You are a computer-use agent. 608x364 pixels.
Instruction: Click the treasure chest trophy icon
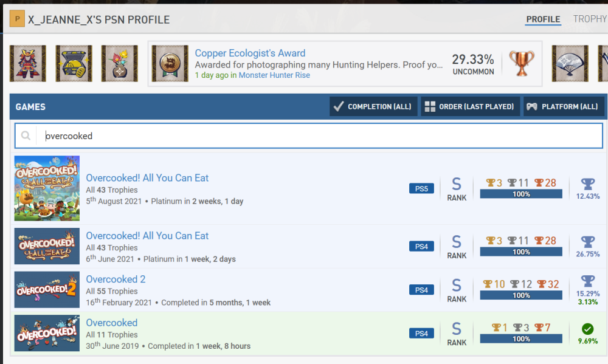click(74, 63)
